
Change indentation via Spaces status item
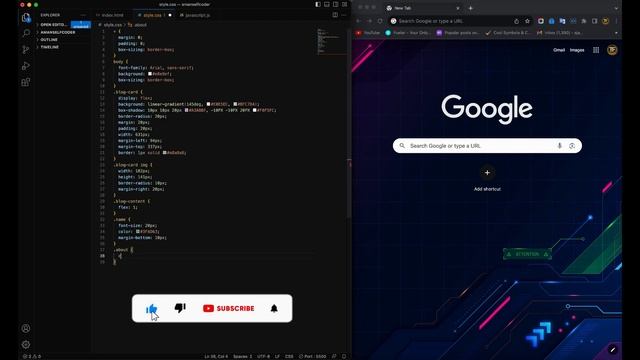click(242, 356)
